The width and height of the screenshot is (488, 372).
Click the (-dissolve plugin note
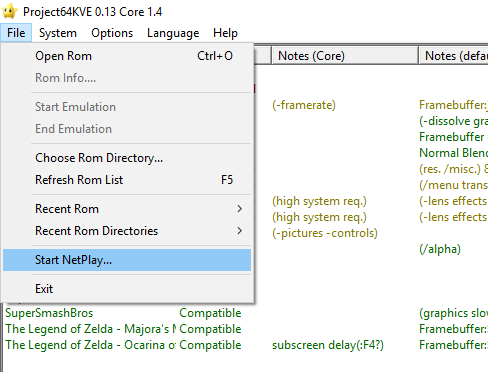[x=453, y=121]
